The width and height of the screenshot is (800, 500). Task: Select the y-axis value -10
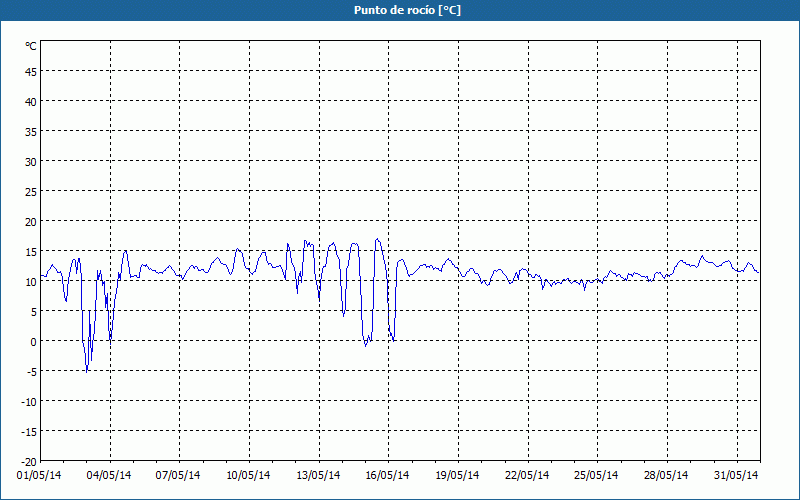29,402
